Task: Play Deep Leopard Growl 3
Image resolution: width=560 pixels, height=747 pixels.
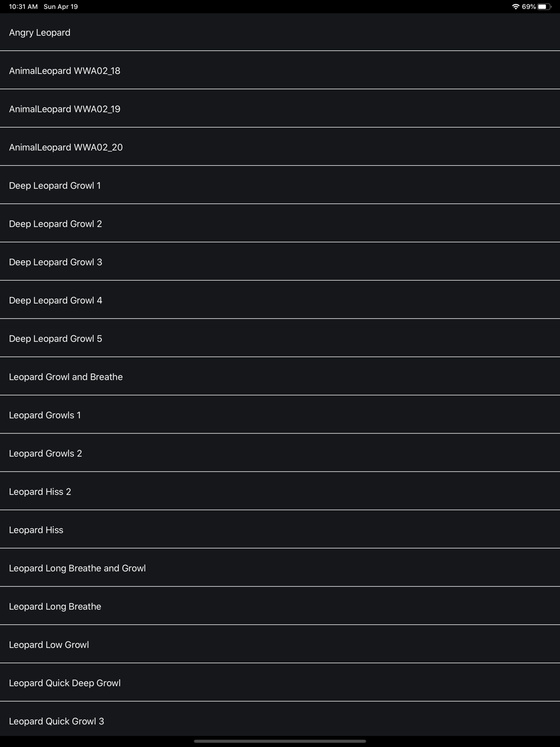Action: pos(280,262)
